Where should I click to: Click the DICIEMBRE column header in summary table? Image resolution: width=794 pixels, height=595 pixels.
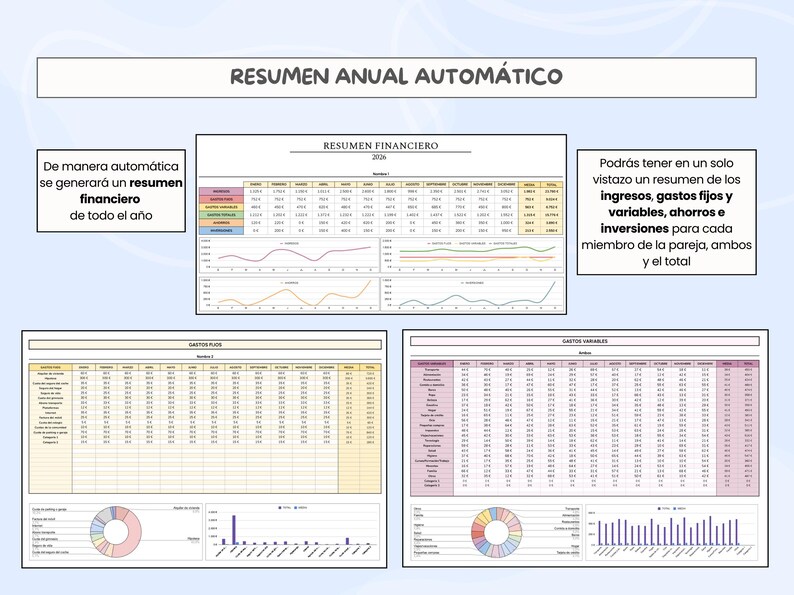(506, 184)
